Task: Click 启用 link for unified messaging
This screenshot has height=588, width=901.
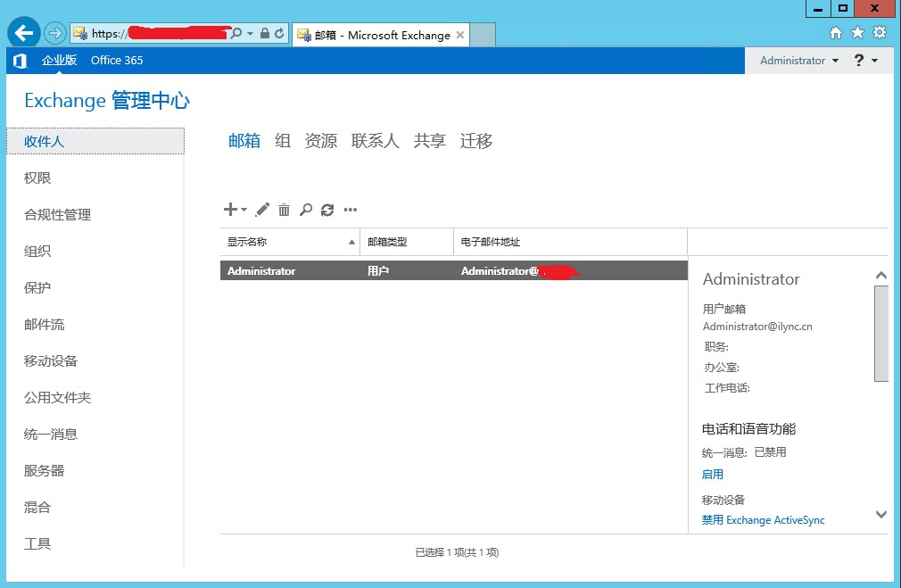Action: click(713, 474)
